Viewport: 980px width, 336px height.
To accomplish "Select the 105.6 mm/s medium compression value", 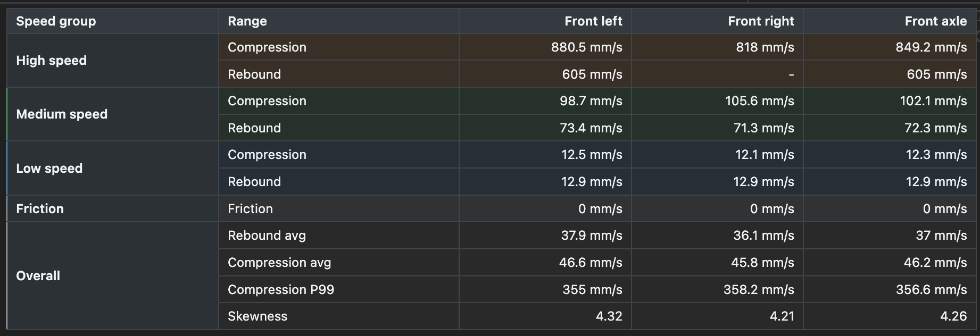I will (x=759, y=101).
